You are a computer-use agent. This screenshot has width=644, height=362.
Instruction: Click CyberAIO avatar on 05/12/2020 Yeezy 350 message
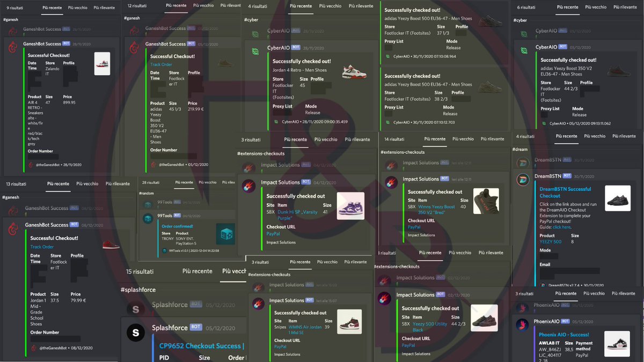tap(524, 50)
